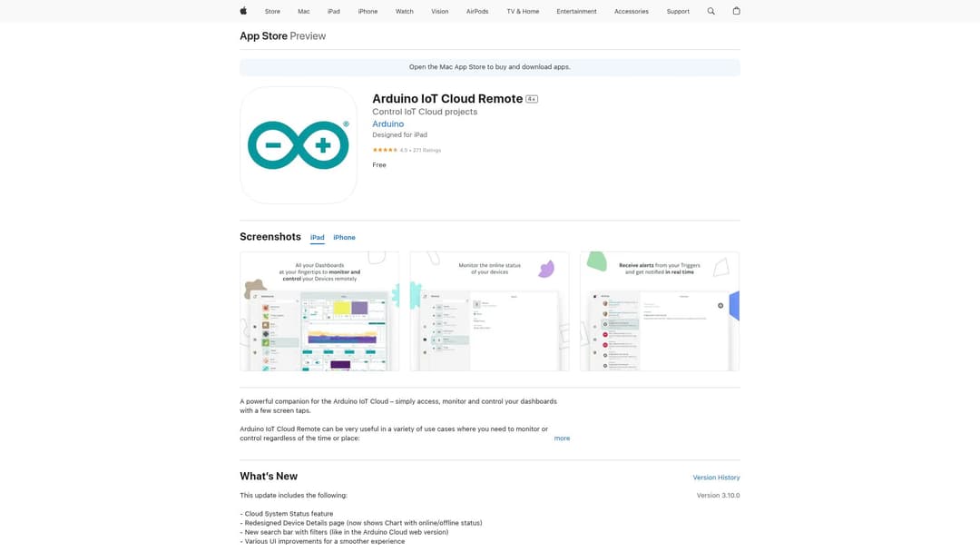The width and height of the screenshot is (980, 552).
Task: Open the online status screenshot thumbnail
Action: [x=489, y=311]
